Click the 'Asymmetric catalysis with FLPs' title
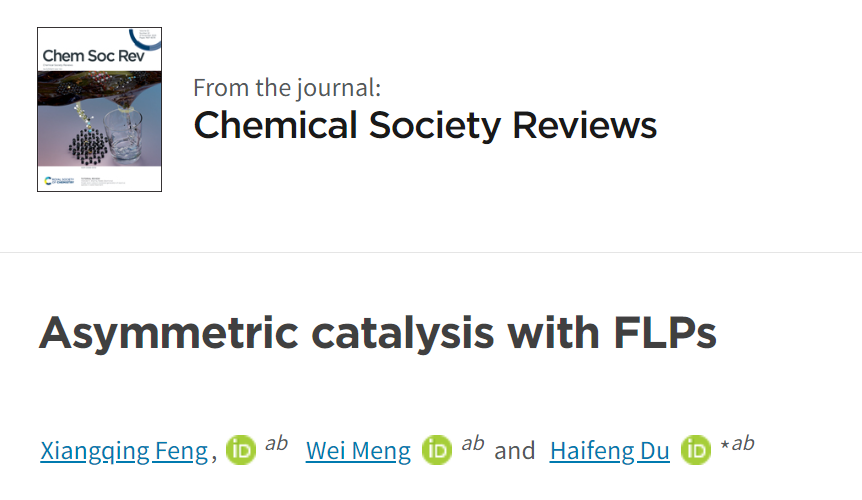This screenshot has height=500, width=862. click(378, 333)
